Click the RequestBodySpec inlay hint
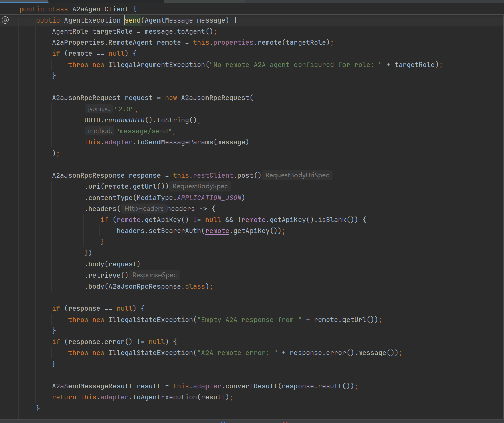The width and height of the screenshot is (504, 423). point(200,186)
